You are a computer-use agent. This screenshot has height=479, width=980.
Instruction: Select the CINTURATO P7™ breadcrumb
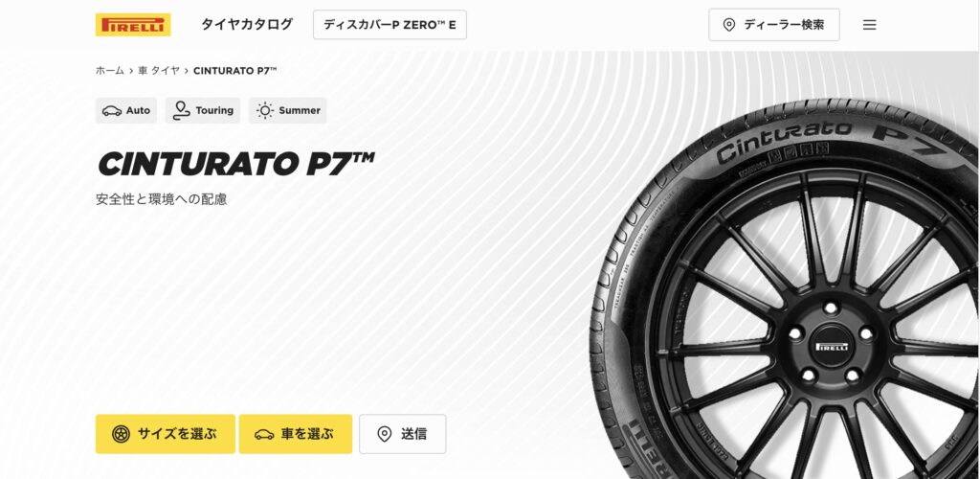tap(235, 71)
